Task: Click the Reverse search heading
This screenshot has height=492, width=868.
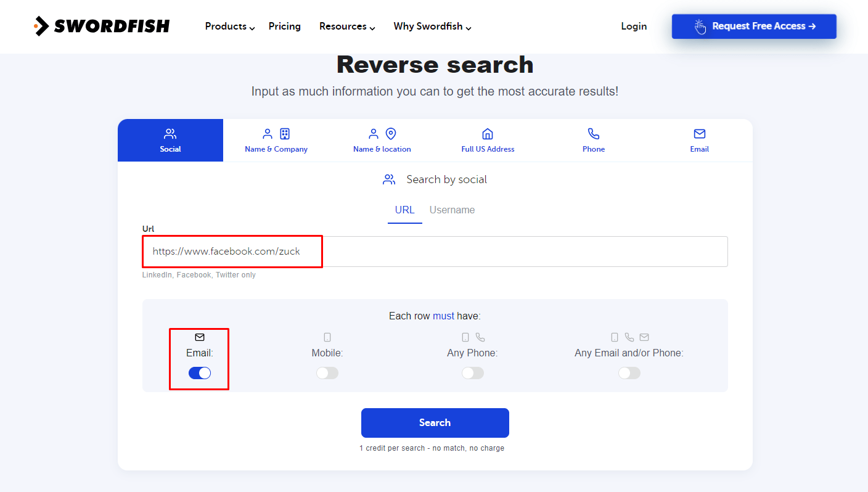Action: (x=435, y=65)
